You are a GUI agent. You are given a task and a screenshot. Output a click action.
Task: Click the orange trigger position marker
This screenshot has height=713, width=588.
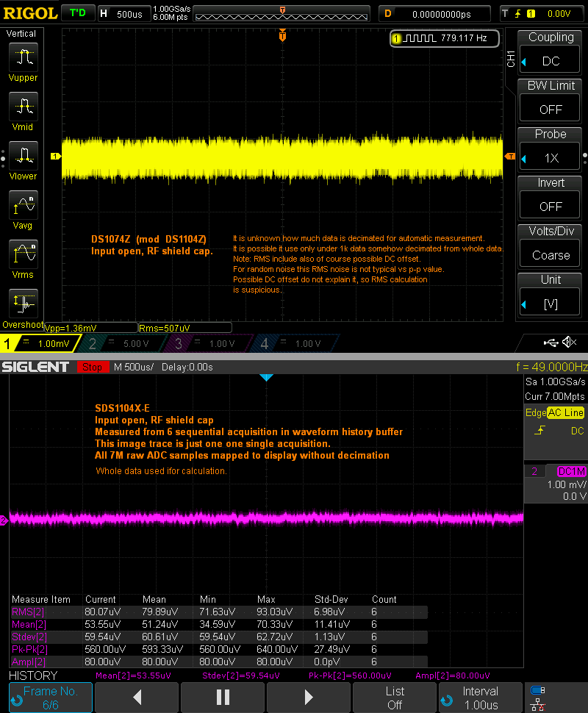click(x=283, y=36)
